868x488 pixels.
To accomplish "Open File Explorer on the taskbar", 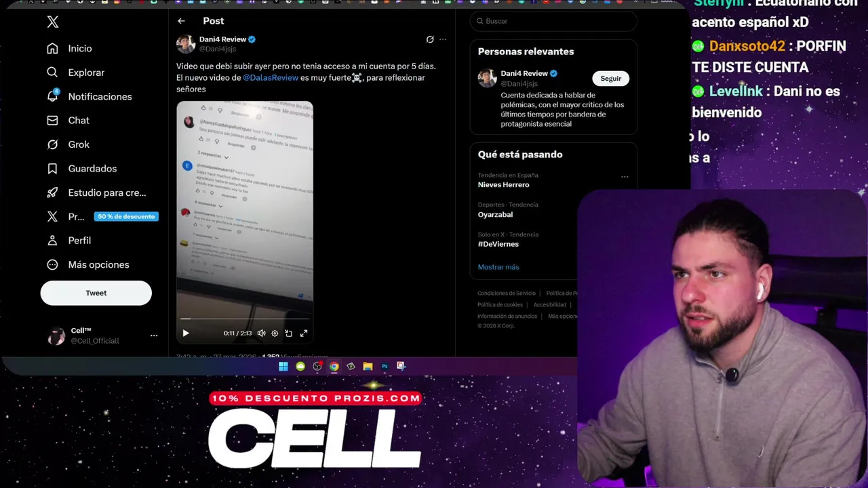I will 368,366.
